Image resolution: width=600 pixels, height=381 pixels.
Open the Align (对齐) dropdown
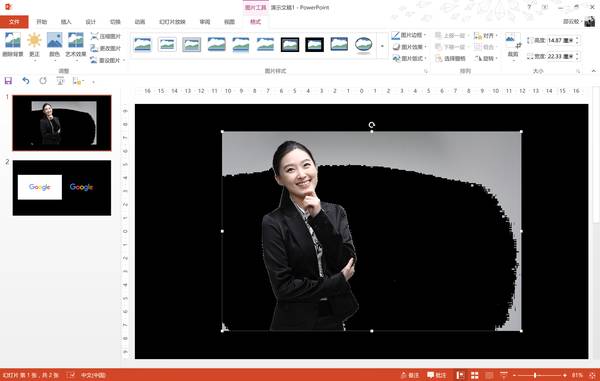(x=486, y=35)
